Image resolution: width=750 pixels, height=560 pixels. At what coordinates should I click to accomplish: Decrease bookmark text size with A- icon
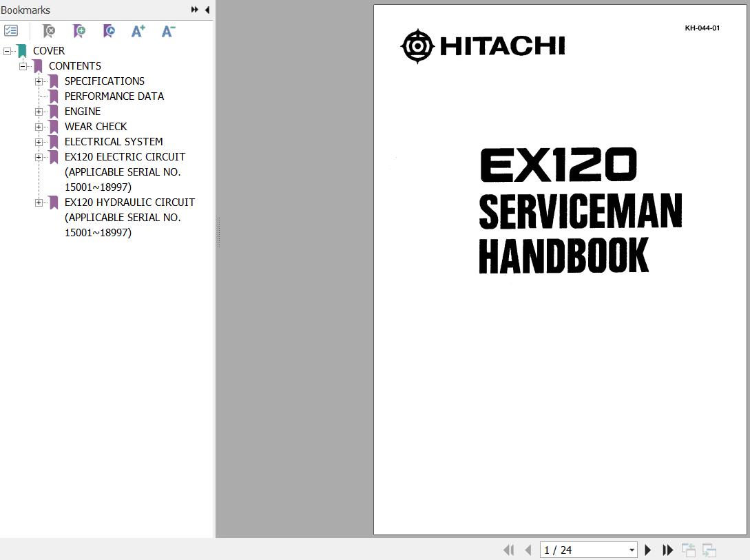tap(168, 31)
